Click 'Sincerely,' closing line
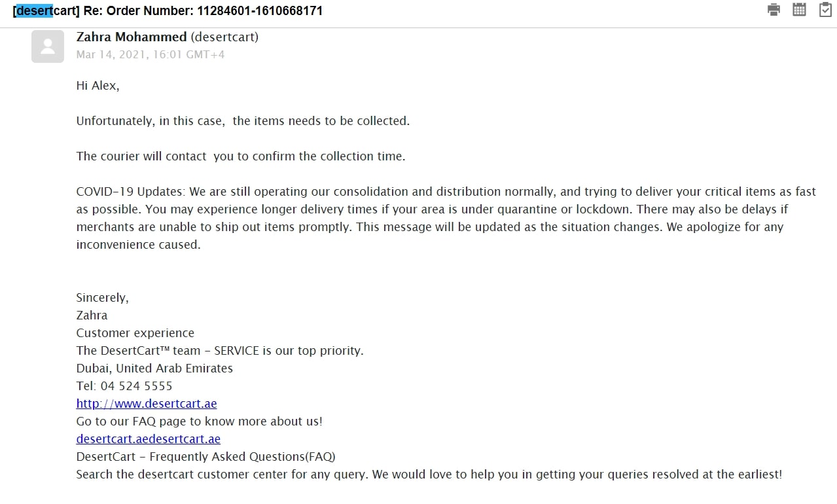The image size is (837, 504). click(103, 298)
